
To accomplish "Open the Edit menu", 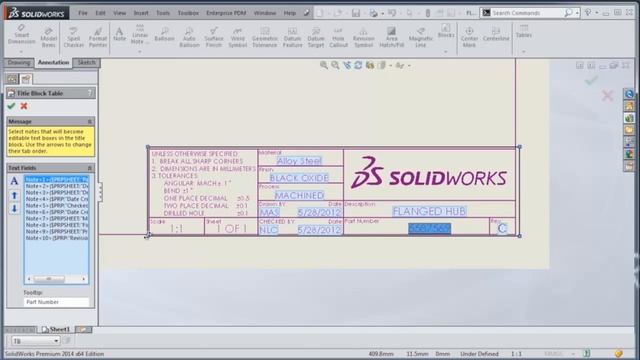I will (x=100, y=13).
